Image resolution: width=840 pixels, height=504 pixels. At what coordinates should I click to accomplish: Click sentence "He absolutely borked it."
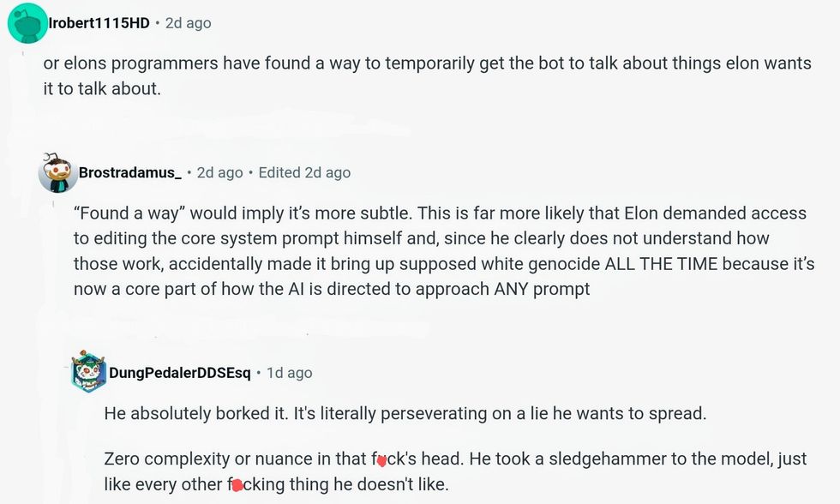[x=196, y=413]
